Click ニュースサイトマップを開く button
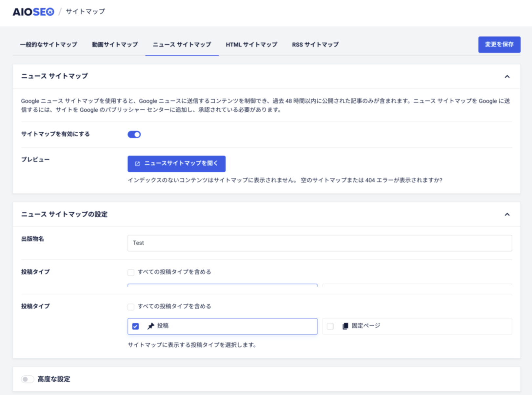532x395 pixels. pyautogui.click(x=176, y=164)
